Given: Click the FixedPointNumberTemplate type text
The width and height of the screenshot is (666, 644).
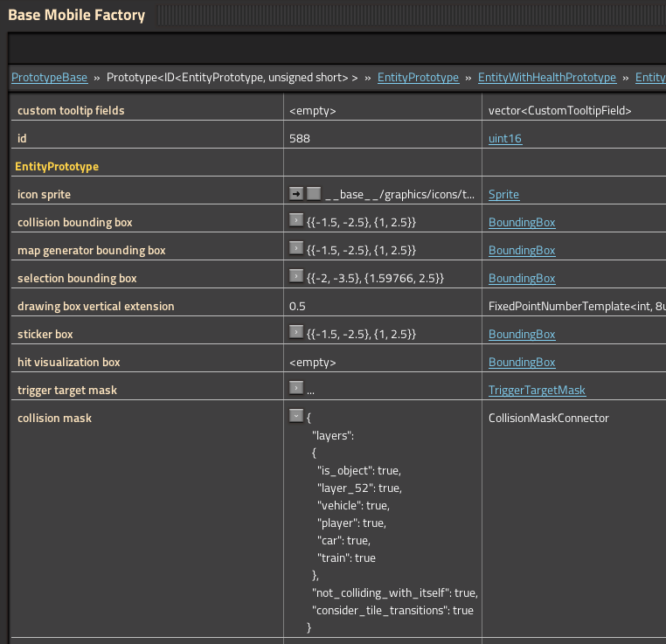Looking at the screenshot, I should point(577,306).
